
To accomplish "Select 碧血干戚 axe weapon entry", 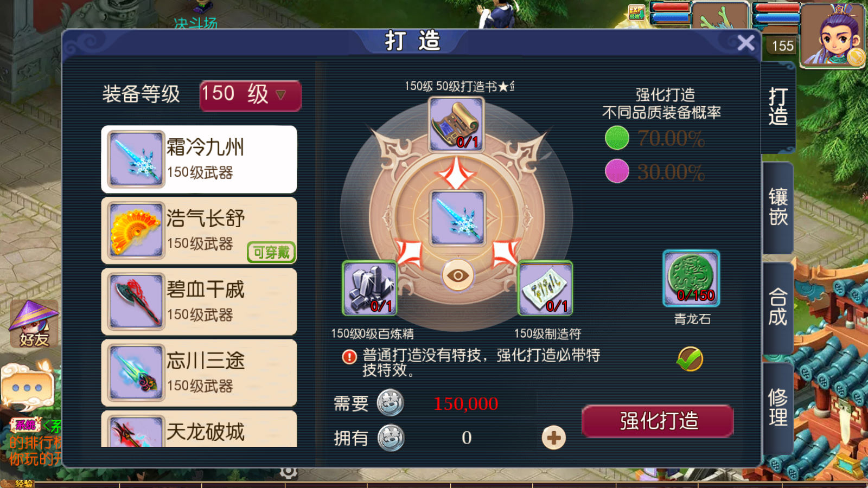I will (x=199, y=301).
